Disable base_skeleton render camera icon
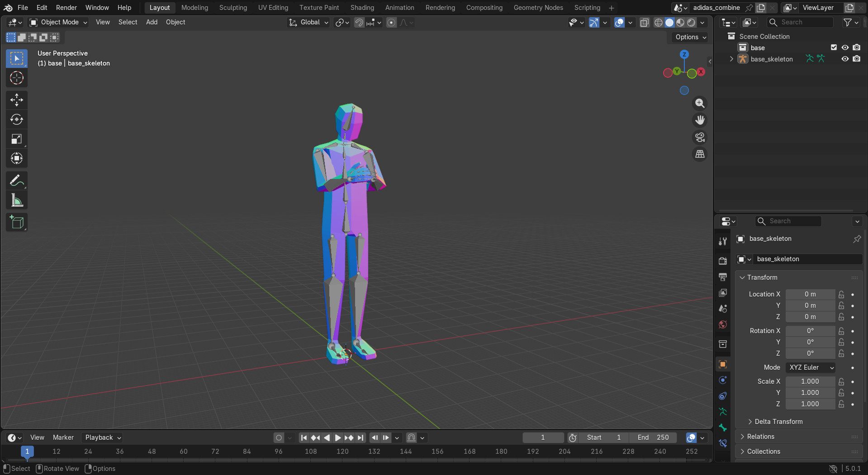868x475 pixels. pyautogui.click(x=857, y=59)
